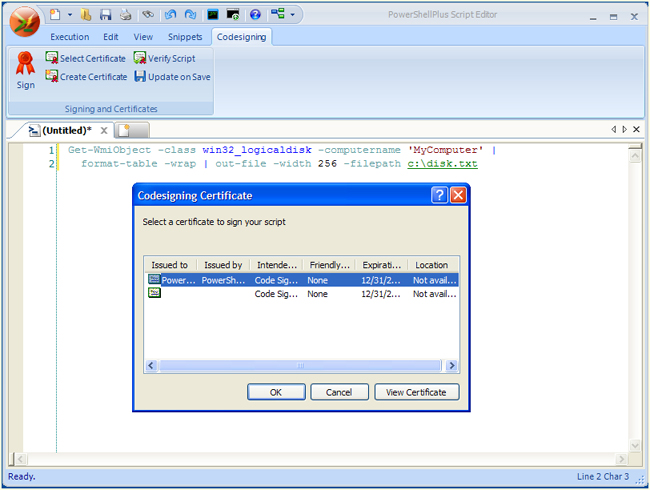Click the certificate list left scroll arrow
The height and width of the screenshot is (490, 650).
pos(151,366)
